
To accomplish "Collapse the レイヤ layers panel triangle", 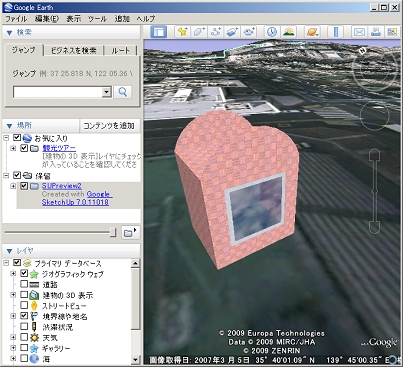I will [x=9, y=251].
